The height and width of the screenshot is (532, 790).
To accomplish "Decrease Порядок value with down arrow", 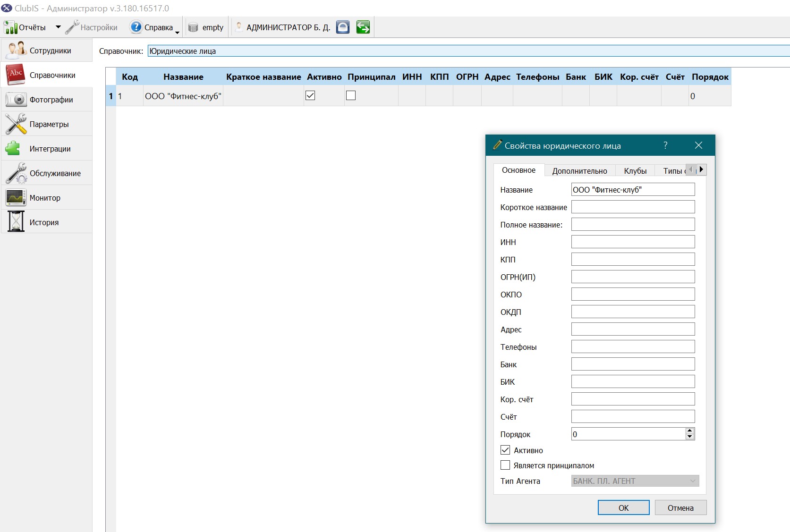I will point(690,437).
